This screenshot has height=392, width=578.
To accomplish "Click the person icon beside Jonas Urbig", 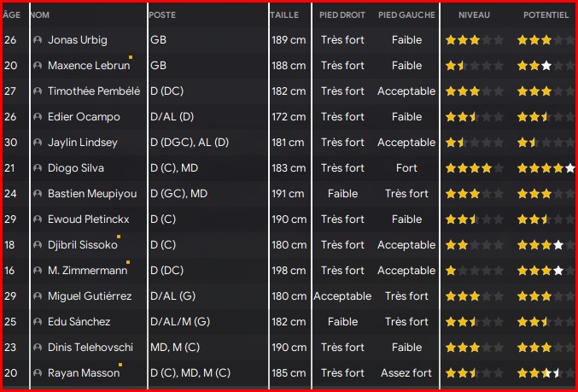I will [37, 40].
